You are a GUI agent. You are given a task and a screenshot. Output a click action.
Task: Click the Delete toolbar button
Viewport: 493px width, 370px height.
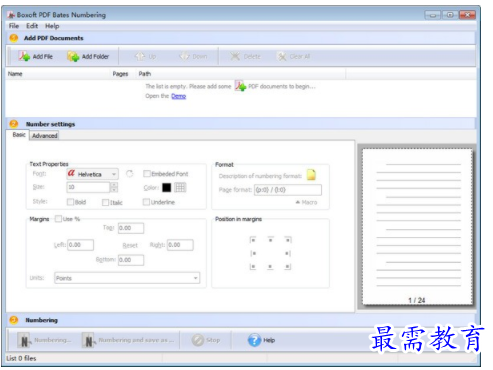(245, 56)
